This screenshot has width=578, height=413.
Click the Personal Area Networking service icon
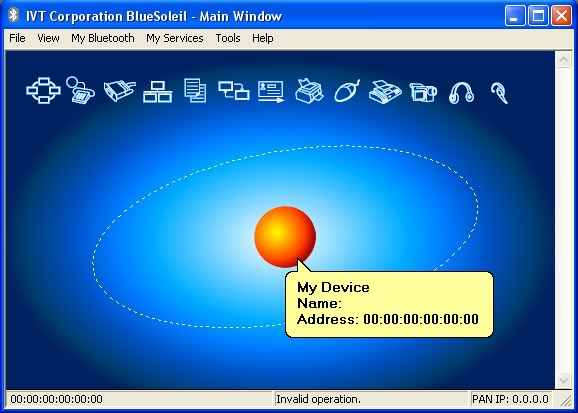coord(43,90)
